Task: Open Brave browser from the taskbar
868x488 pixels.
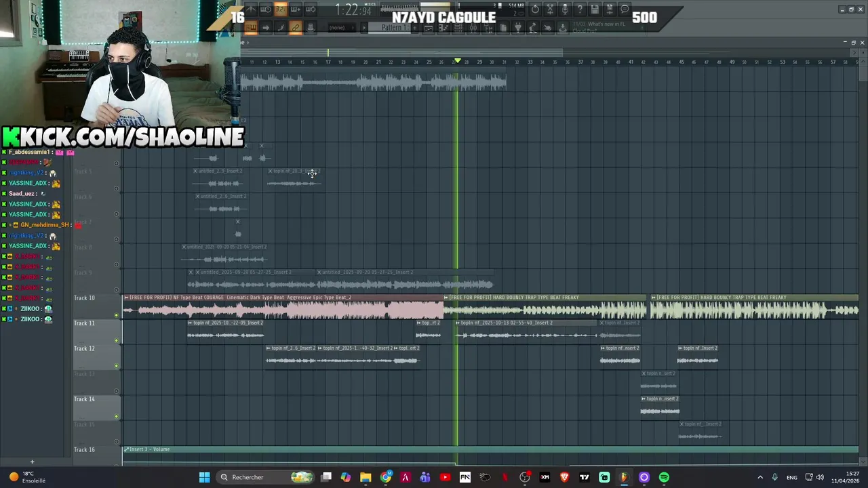Action: 564,477
